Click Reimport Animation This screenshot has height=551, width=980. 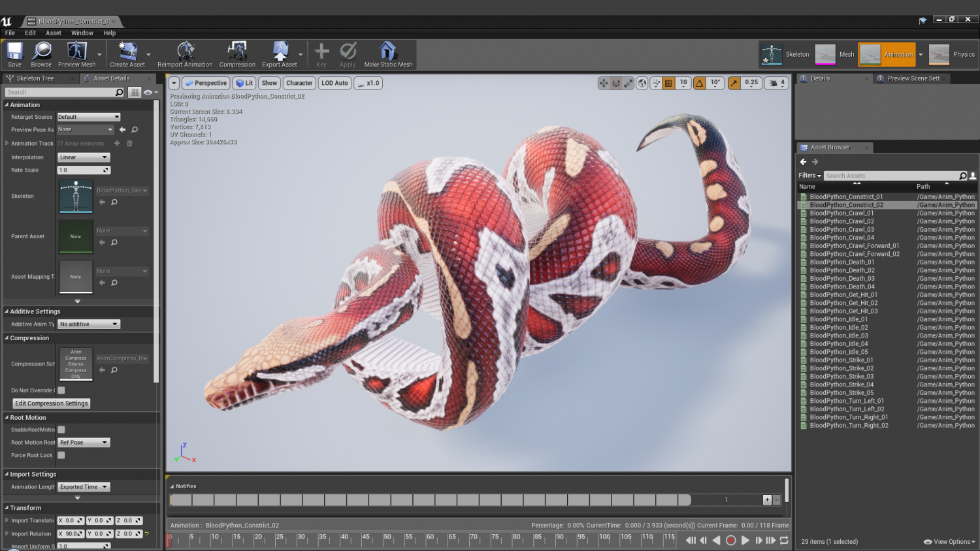(185, 54)
